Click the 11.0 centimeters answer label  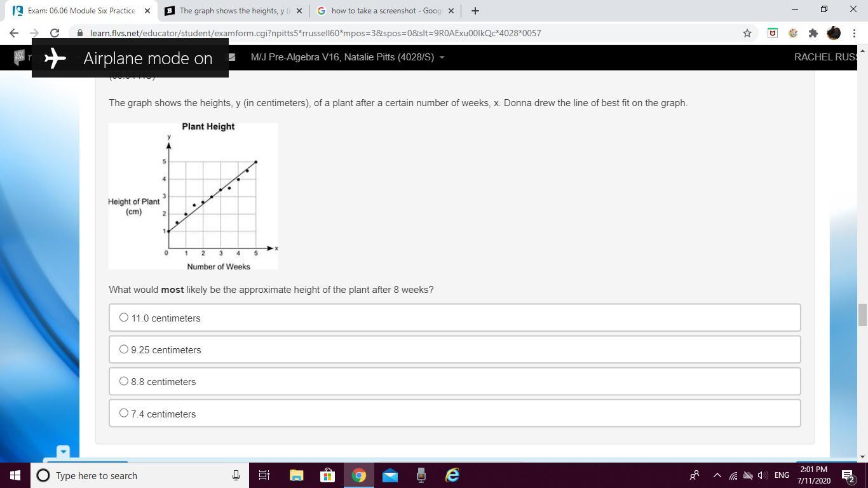166,318
